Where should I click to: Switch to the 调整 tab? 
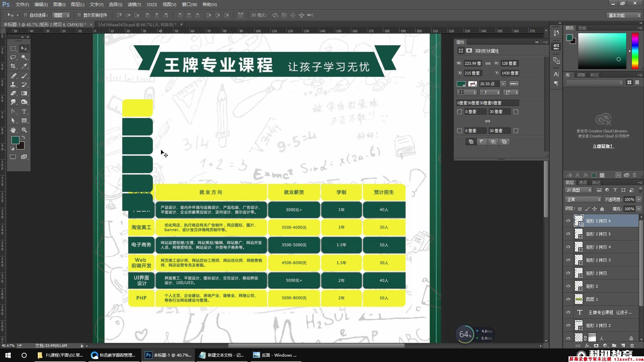coord(581,75)
